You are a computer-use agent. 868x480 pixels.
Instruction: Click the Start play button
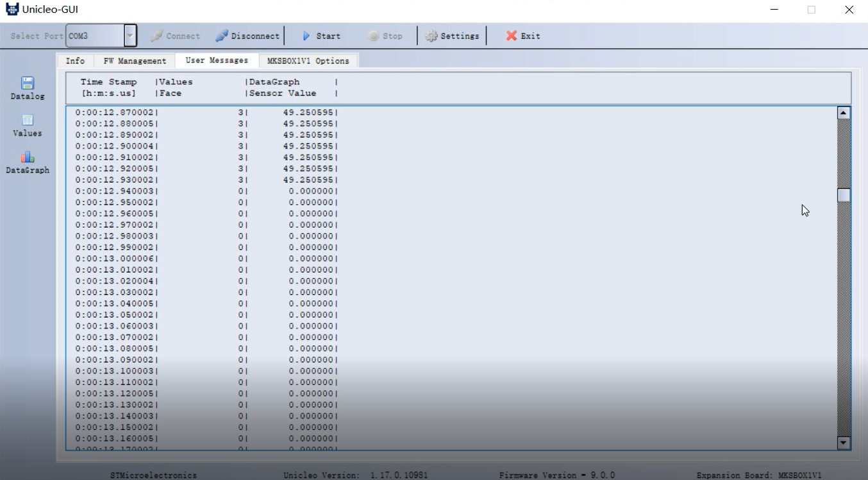pos(321,36)
